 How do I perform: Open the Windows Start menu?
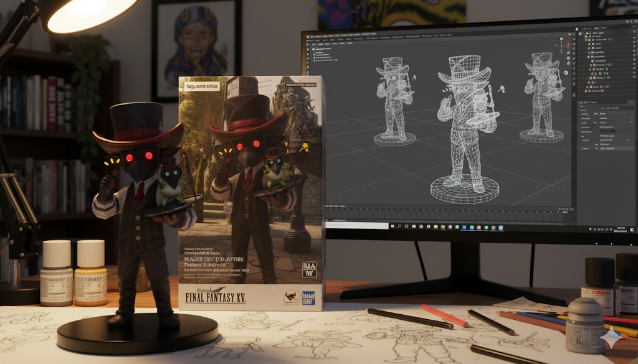coord(393,226)
